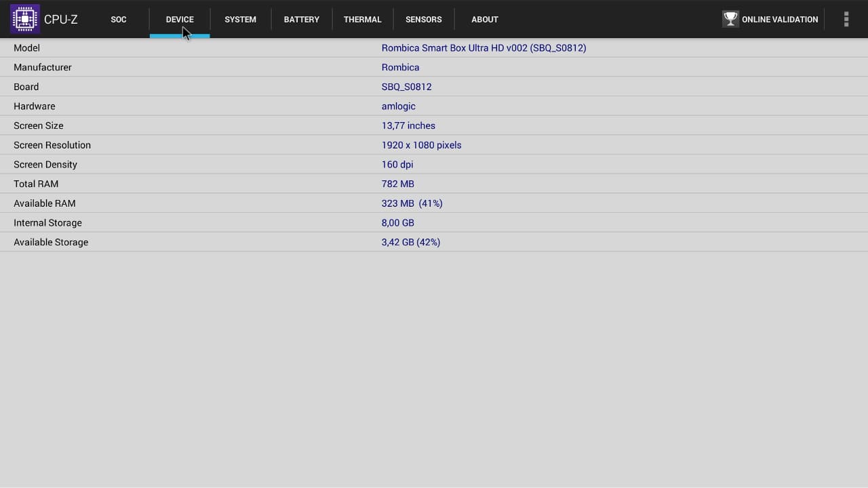This screenshot has width=868, height=488.
Task: View the SENSORS tab
Action: [x=424, y=20]
